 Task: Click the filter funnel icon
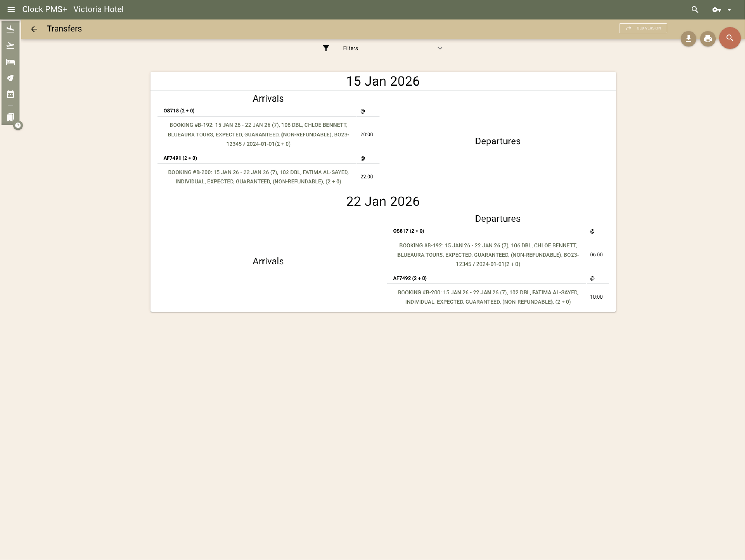326,48
